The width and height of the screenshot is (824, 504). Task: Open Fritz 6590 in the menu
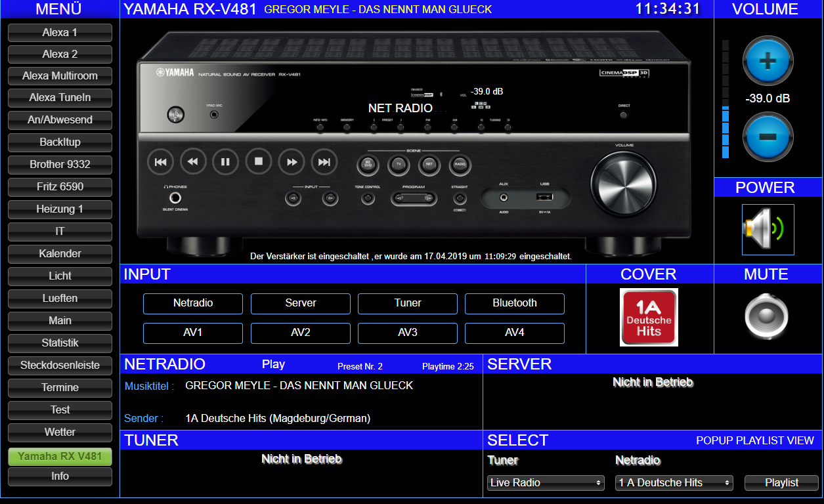pos(60,187)
